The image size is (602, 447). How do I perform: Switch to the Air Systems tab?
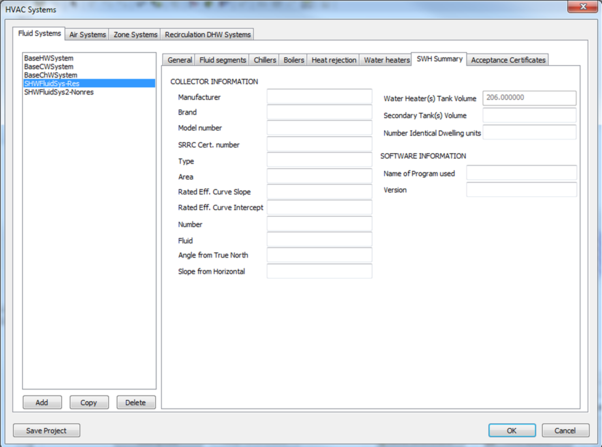pos(87,34)
